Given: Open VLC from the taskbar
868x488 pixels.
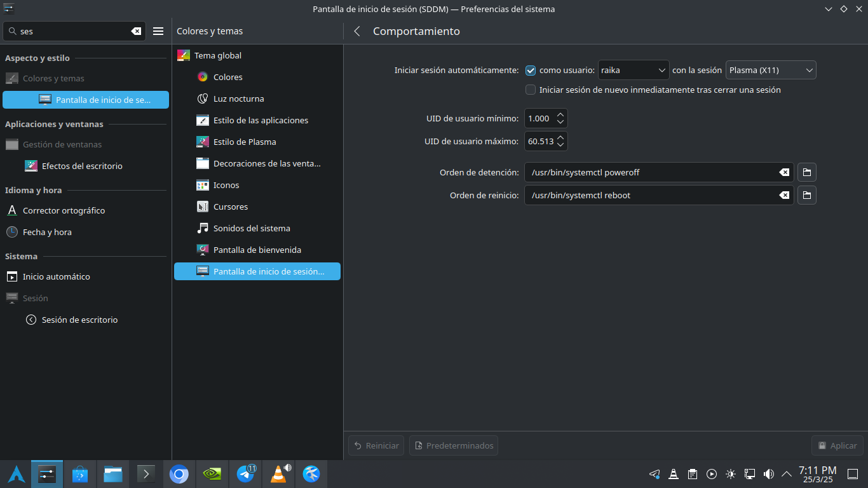Looking at the screenshot, I should click(278, 474).
